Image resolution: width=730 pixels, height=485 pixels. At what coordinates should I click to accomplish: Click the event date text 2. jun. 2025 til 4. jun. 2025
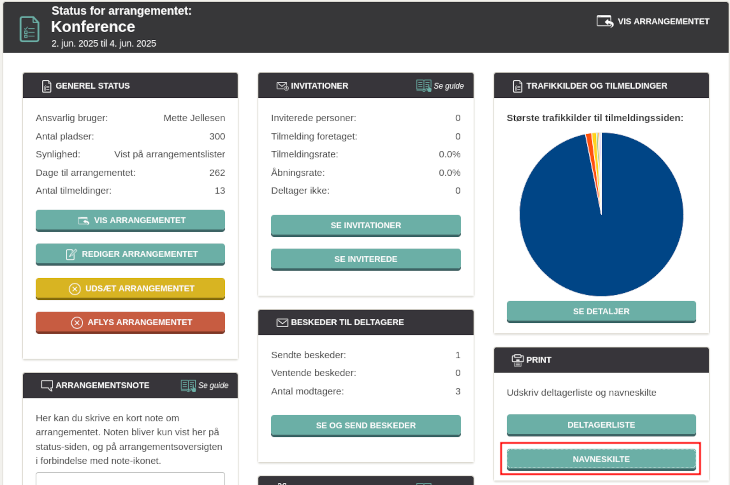tap(104, 44)
